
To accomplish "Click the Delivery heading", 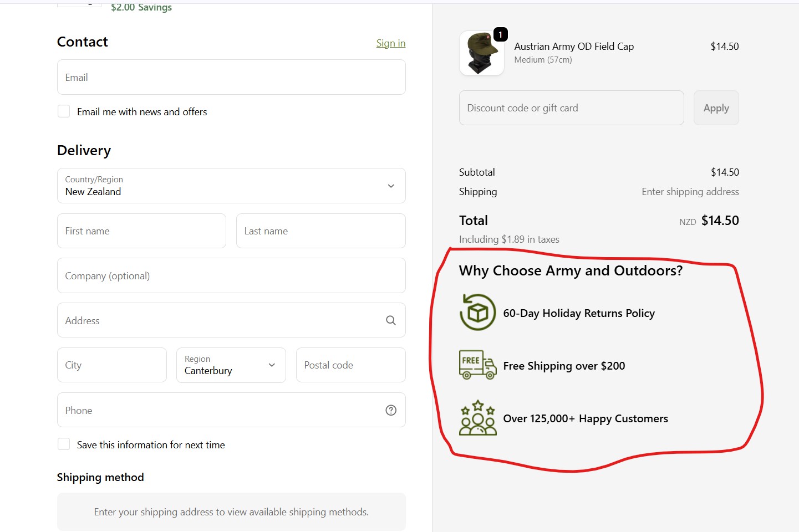I will pyautogui.click(x=84, y=150).
